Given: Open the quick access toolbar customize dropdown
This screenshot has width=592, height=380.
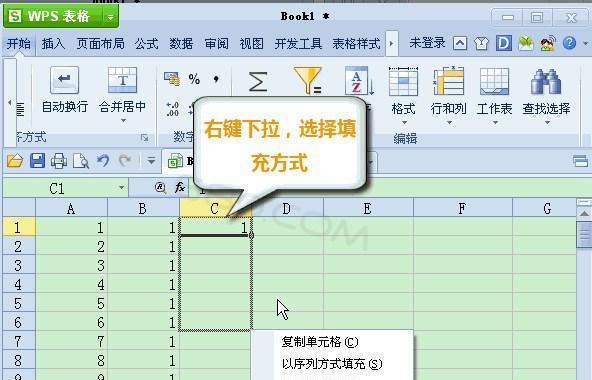Looking at the screenshot, I should (151, 161).
